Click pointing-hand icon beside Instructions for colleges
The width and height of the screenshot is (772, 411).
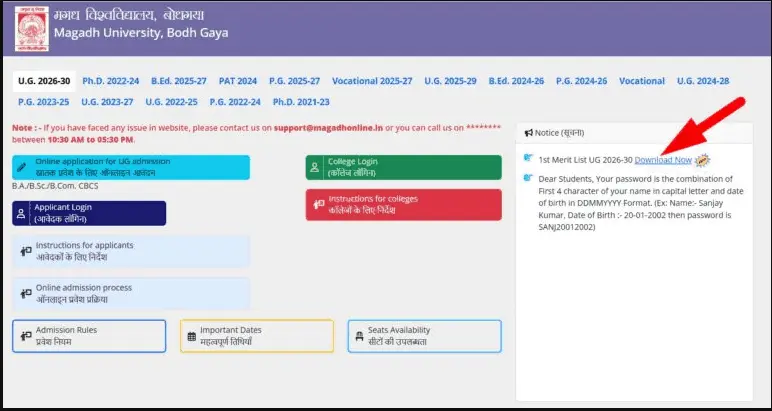pos(319,205)
